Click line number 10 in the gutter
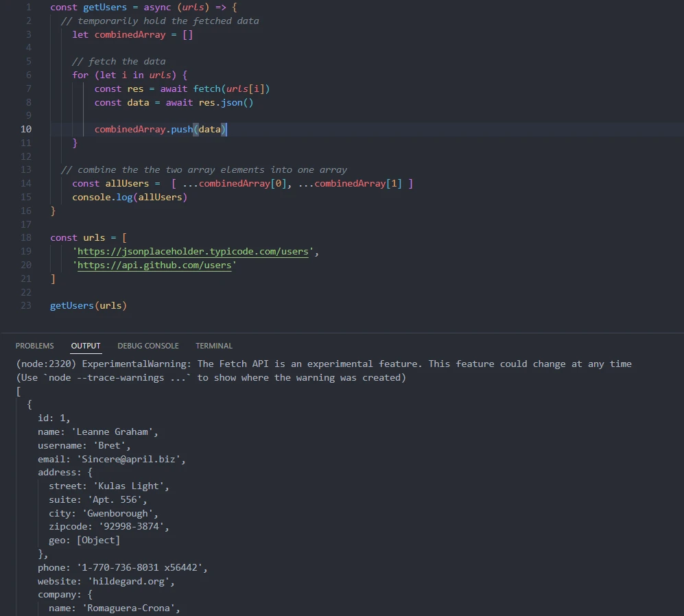This screenshot has width=684, height=616. click(x=26, y=129)
